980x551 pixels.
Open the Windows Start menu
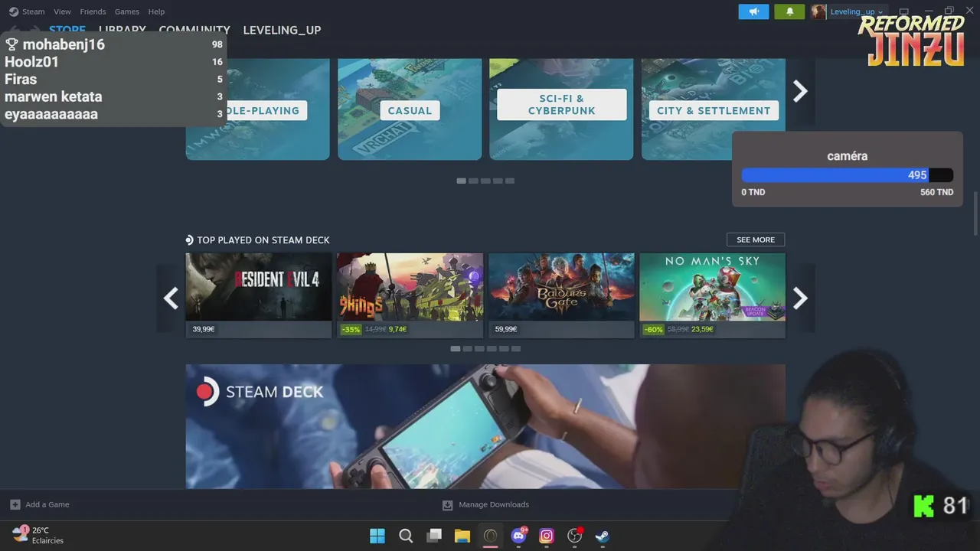(377, 536)
